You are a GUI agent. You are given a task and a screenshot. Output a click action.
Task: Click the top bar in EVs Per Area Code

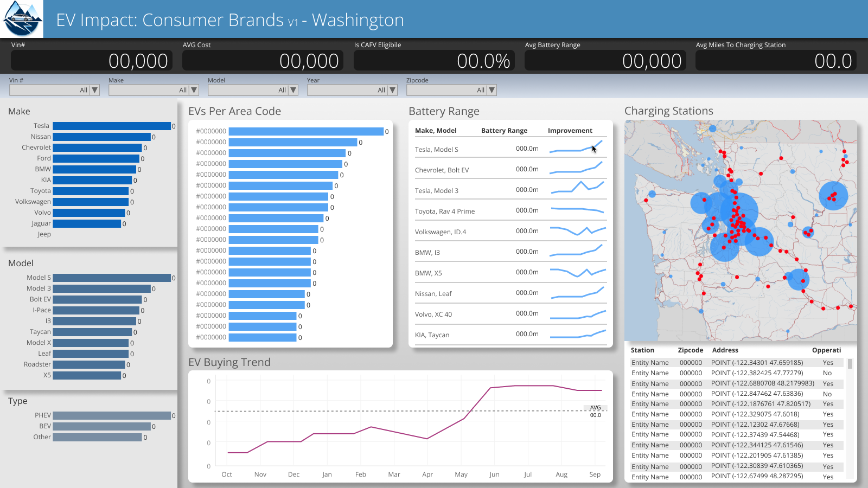[306, 131]
